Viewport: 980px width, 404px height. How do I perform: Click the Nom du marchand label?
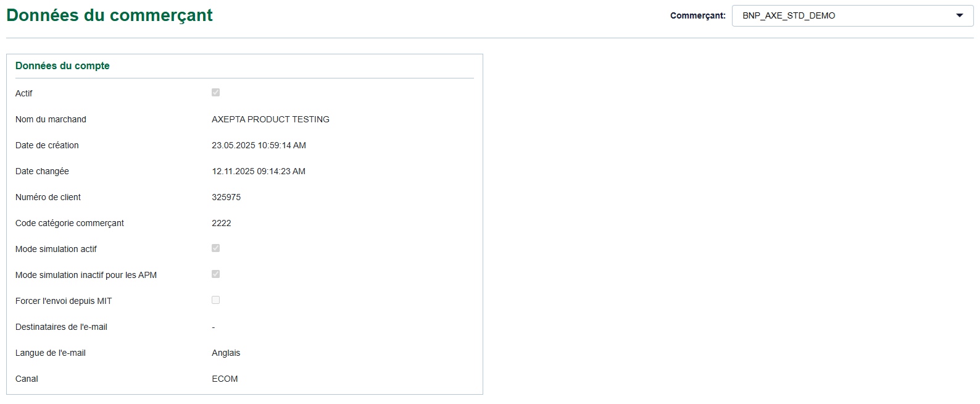[x=51, y=119]
